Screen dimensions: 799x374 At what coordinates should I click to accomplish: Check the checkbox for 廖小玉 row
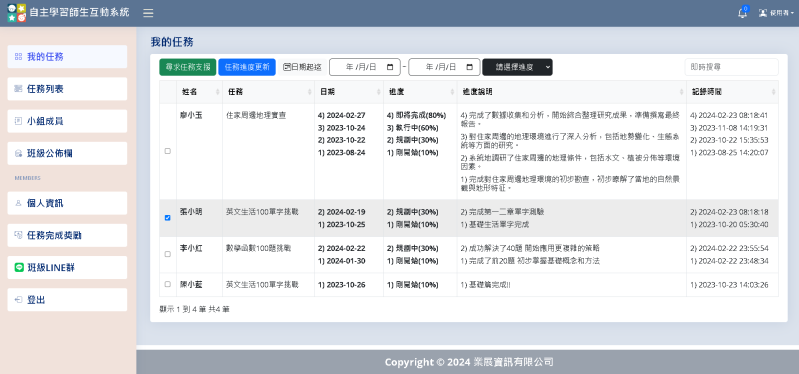point(168,151)
